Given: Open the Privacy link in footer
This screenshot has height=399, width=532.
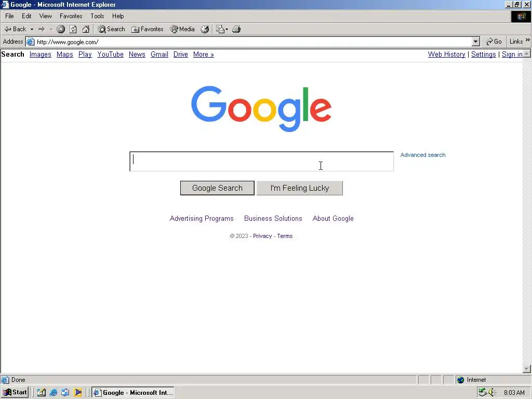Looking at the screenshot, I should (262, 236).
